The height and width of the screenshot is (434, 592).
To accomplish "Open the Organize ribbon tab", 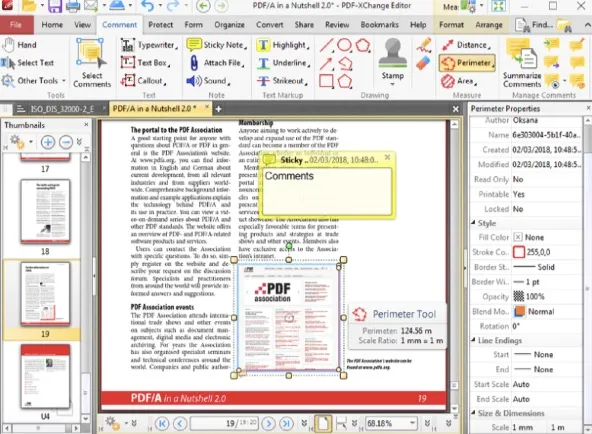I will (229, 25).
